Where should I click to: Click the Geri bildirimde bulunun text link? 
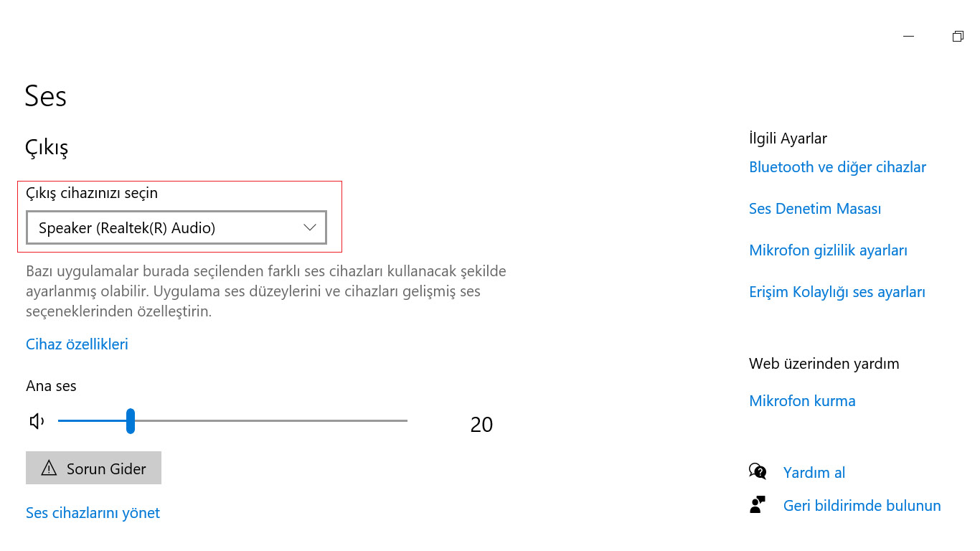click(862, 505)
